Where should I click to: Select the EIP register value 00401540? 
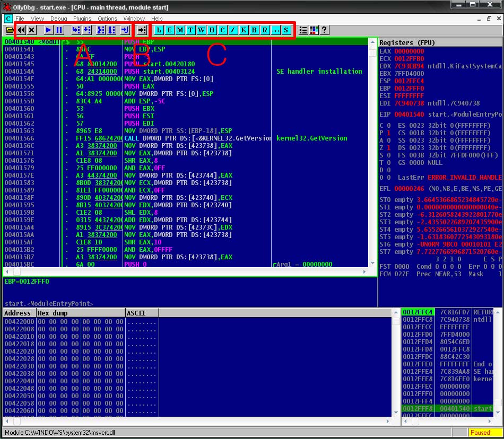click(409, 115)
